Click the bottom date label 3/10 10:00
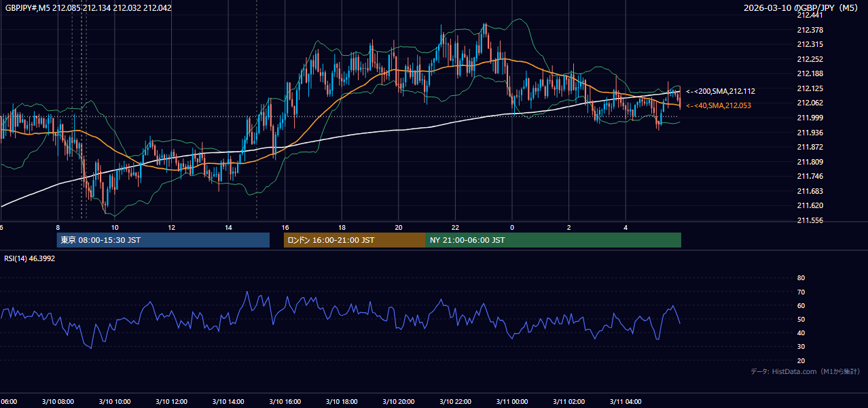The width and height of the screenshot is (868, 408). tap(115, 402)
